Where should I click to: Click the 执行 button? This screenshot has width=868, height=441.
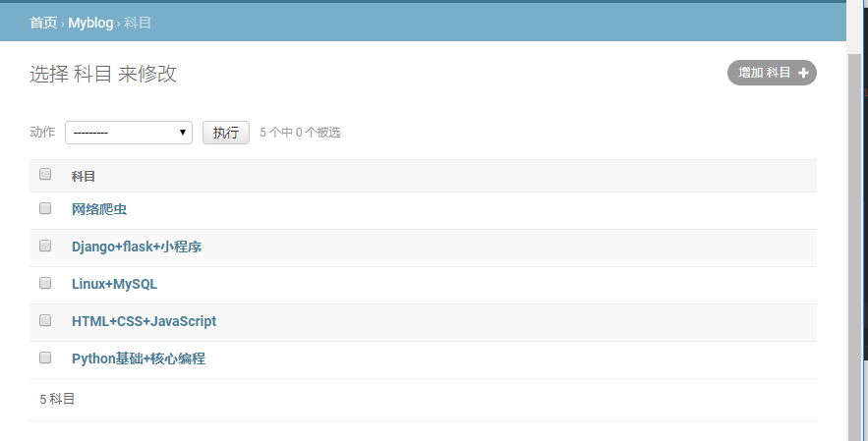226,133
